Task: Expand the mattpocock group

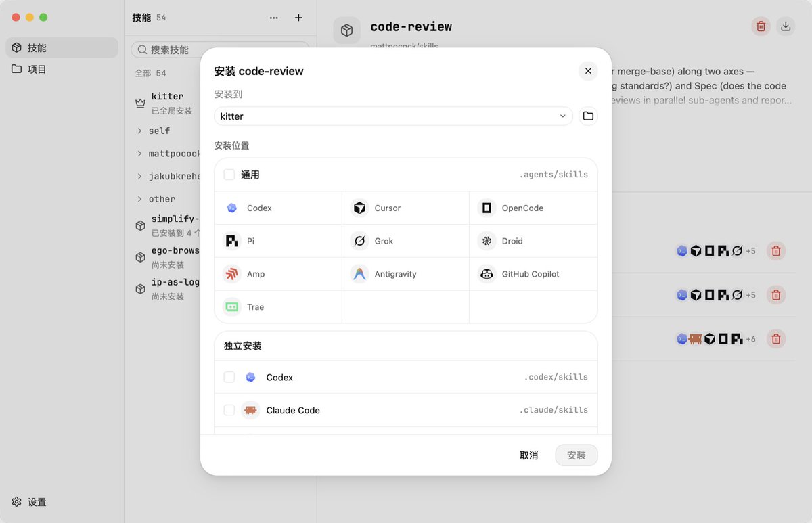Action: click(x=139, y=154)
